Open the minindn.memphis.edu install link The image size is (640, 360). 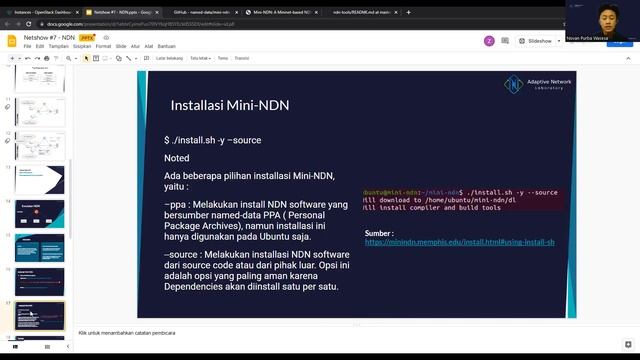460,242
